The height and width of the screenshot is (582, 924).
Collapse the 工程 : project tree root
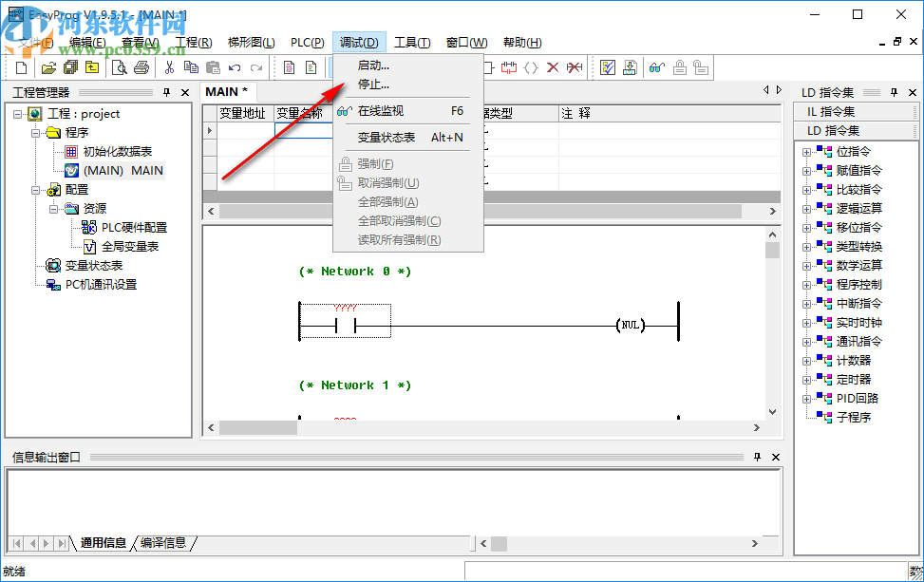click(17, 114)
